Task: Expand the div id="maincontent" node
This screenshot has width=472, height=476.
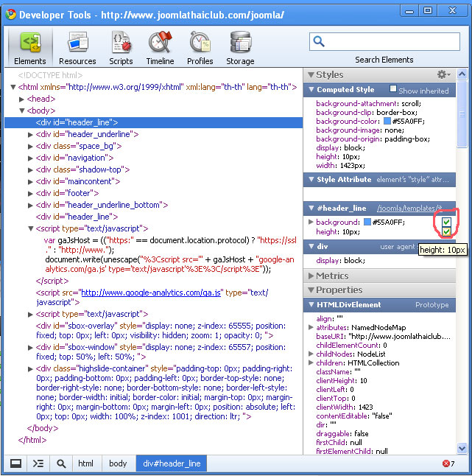Action: (x=30, y=182)
